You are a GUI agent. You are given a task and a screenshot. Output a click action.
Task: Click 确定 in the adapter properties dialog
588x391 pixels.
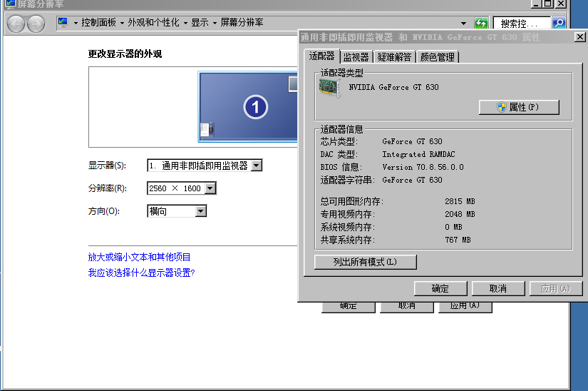[440, 288]
